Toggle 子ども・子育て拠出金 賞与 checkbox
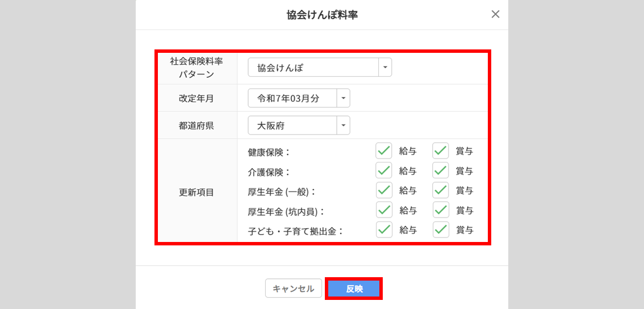 pos(441,229)
